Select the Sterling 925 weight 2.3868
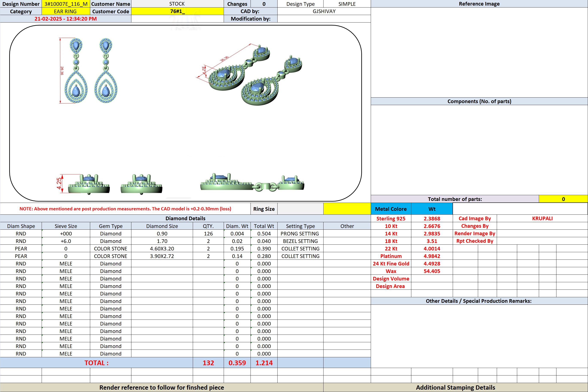The image size is (588, 392). tap(432, 219)
